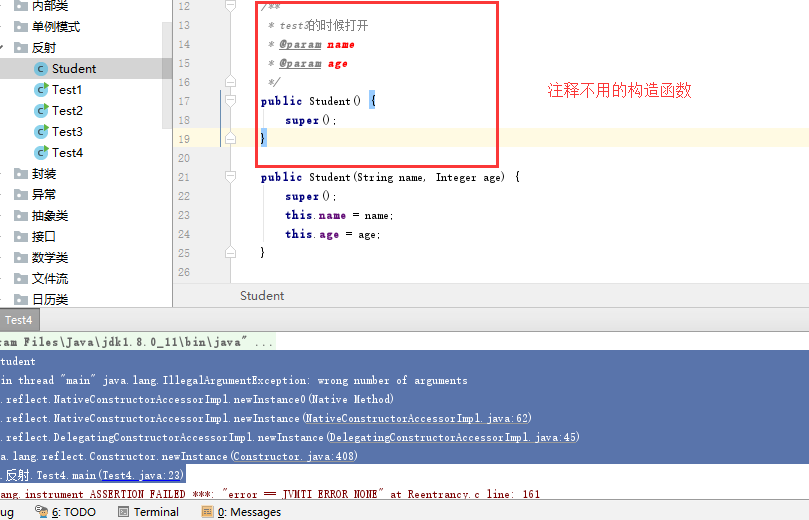Show the Terminal tool window
The height and width of the screenshot is (520, 809).
pyautogui.click(x=148, y=512)
